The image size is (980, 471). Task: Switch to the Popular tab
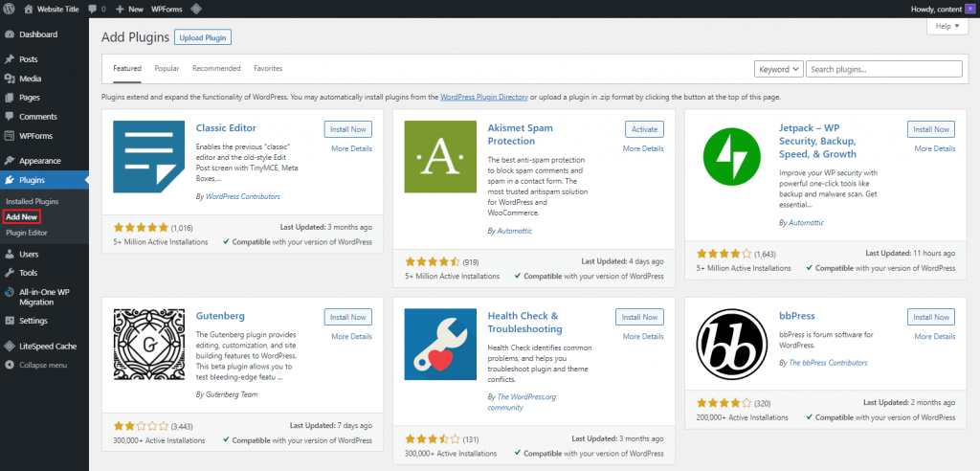tap(167, 69)
